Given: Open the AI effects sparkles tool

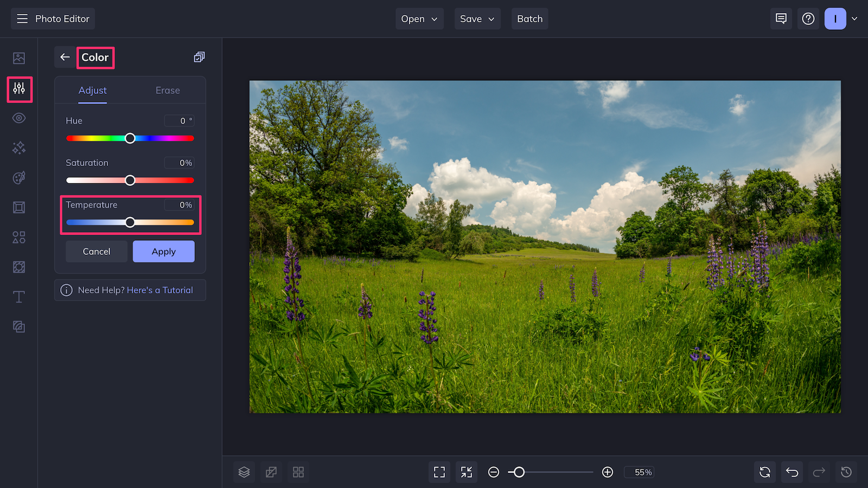Looking at the screenshot, I should coord(19,148).
